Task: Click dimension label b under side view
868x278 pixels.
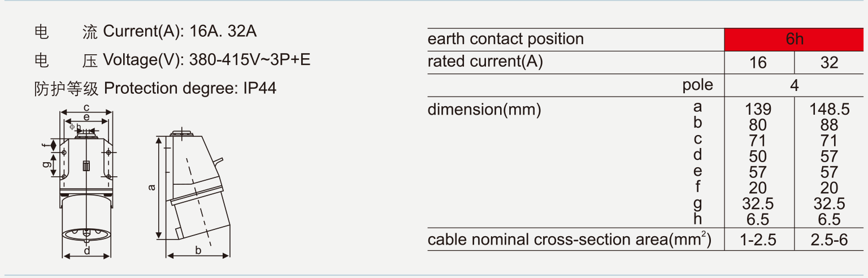Action: [198, 250]
